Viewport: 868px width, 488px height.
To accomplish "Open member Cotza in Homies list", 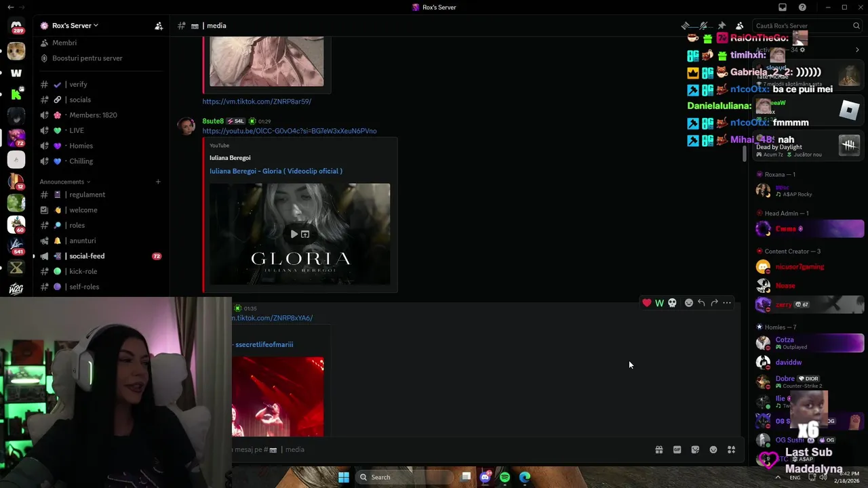I will point(810,343).
